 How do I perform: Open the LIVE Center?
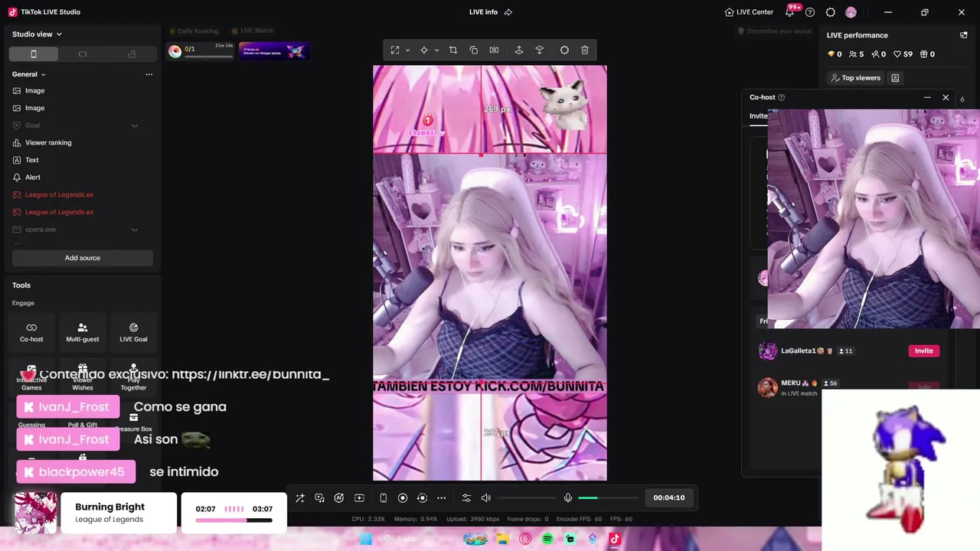click(x=749, y=12)
